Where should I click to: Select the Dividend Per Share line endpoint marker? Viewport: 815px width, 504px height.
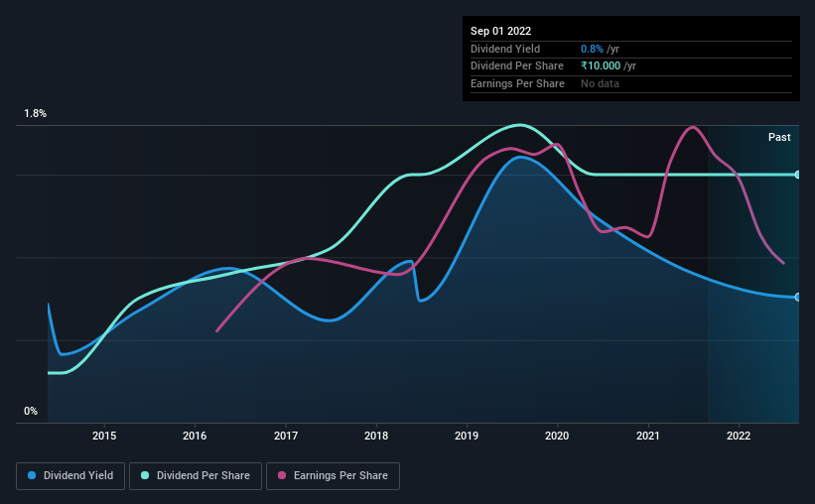798,175
